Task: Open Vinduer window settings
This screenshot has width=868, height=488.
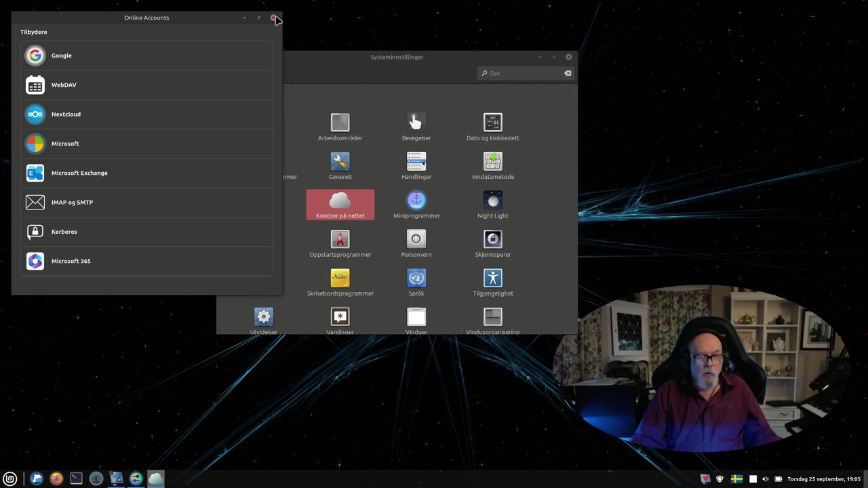Action: [x=416, y=321]
